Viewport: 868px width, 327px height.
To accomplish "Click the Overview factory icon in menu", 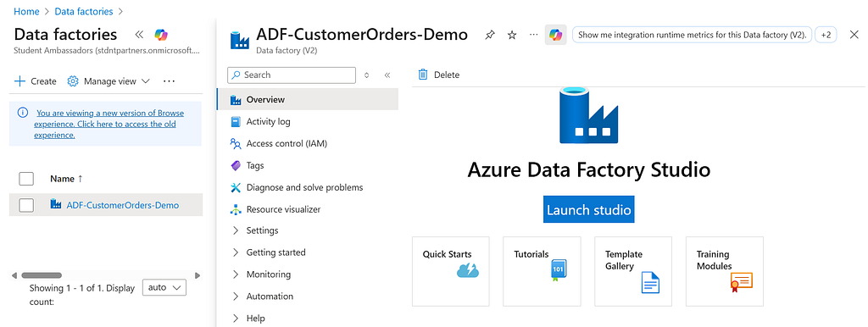I will click(236, 100).
